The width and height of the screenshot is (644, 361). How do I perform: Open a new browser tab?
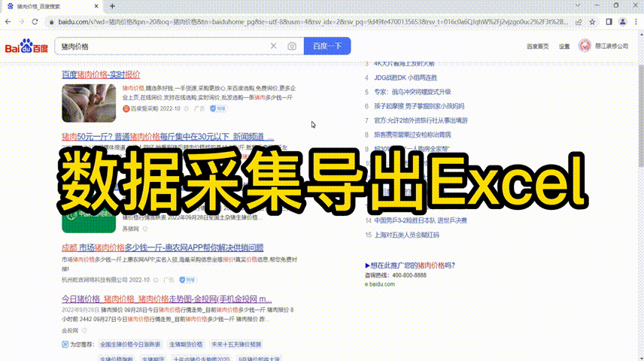pyautogui.click(x=112, y=6)
